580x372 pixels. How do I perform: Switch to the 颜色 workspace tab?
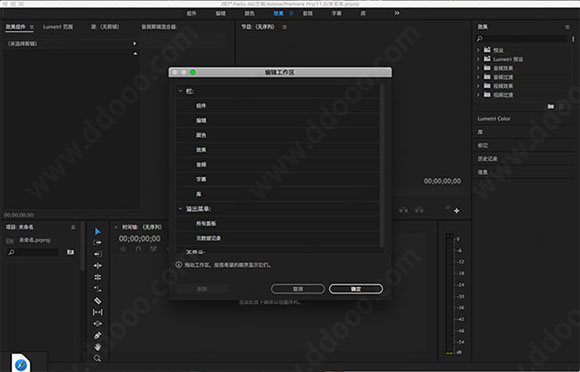coord(250,13)
